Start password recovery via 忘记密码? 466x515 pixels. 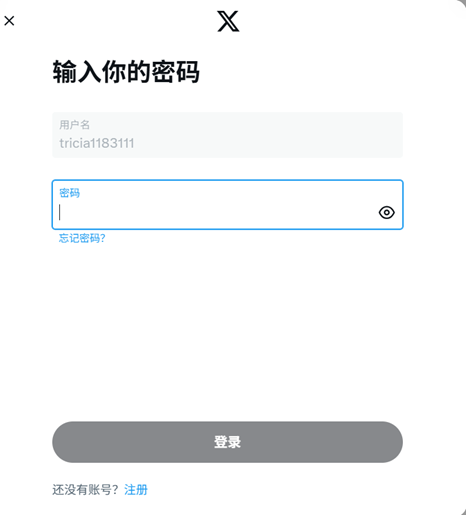point(82,238)
